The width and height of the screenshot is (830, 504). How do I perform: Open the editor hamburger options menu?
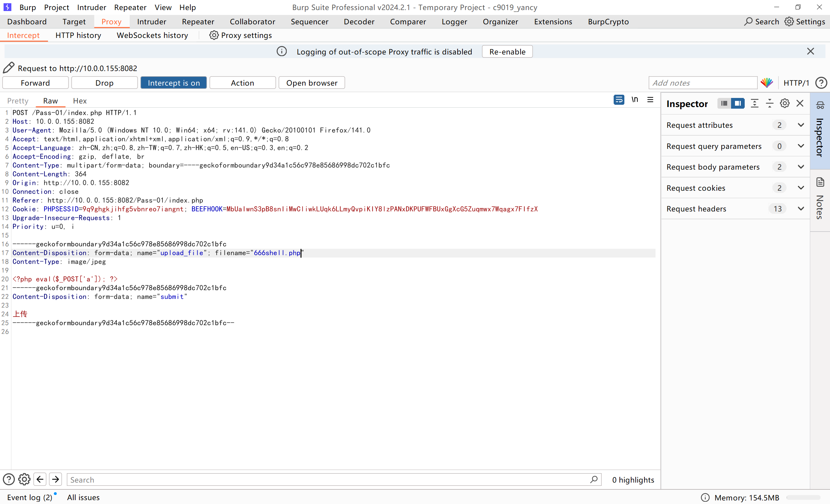tap(650, 100)
